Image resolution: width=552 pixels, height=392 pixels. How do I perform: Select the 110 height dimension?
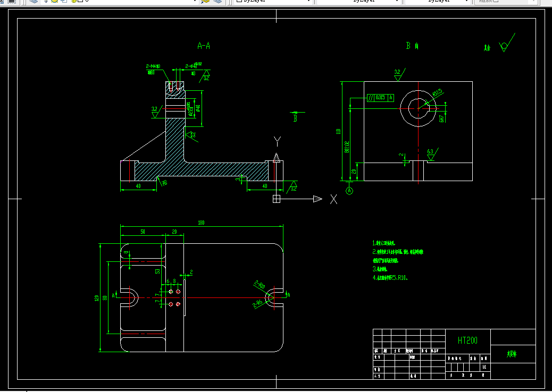coord(338,132)
